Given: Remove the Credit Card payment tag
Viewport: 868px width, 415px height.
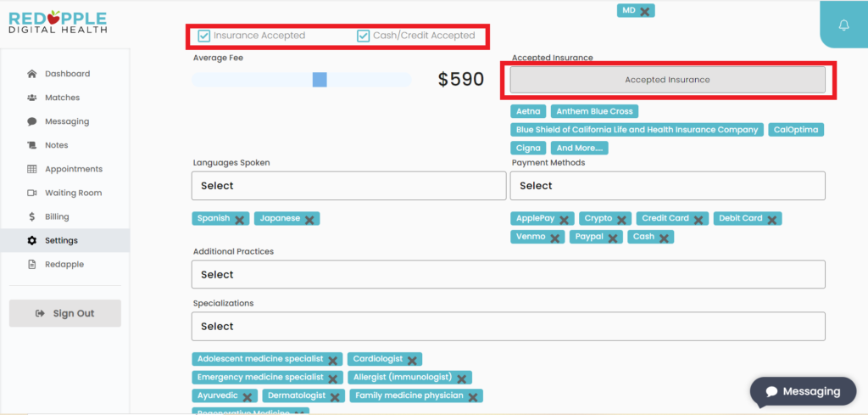Looking at the screenshot, I should pyautogui.click(x=698, y=220).
